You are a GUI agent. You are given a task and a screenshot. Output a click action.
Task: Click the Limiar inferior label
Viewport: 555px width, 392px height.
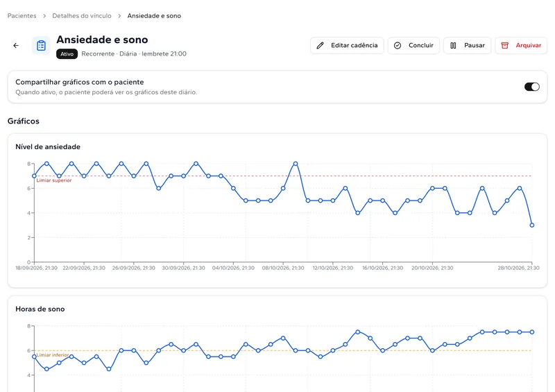tap(53, 355)
